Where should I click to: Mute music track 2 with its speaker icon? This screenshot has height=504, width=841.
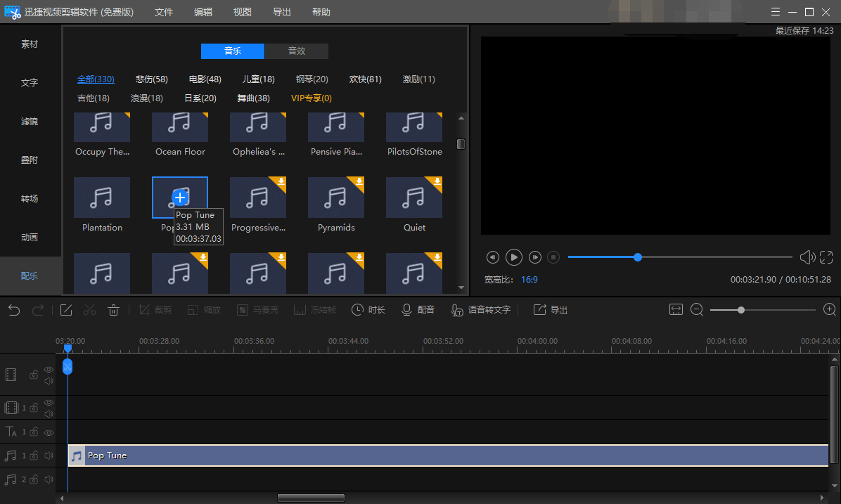(49, 480)
